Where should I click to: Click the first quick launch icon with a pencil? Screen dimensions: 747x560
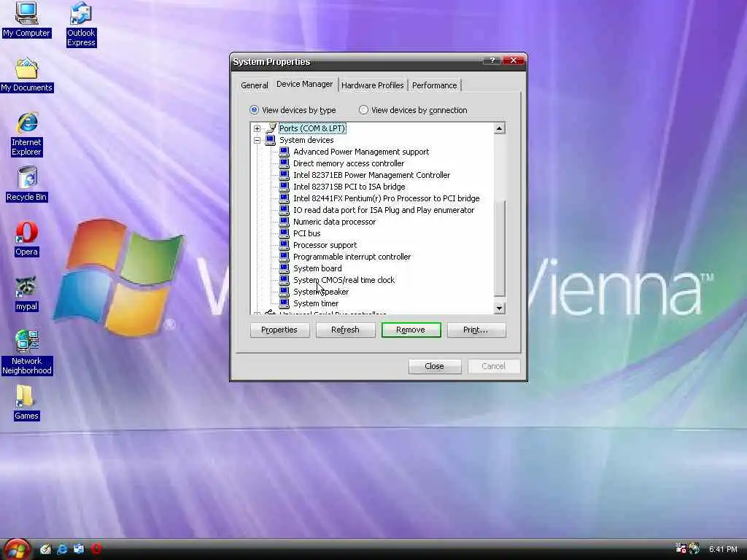coord(46,549)
